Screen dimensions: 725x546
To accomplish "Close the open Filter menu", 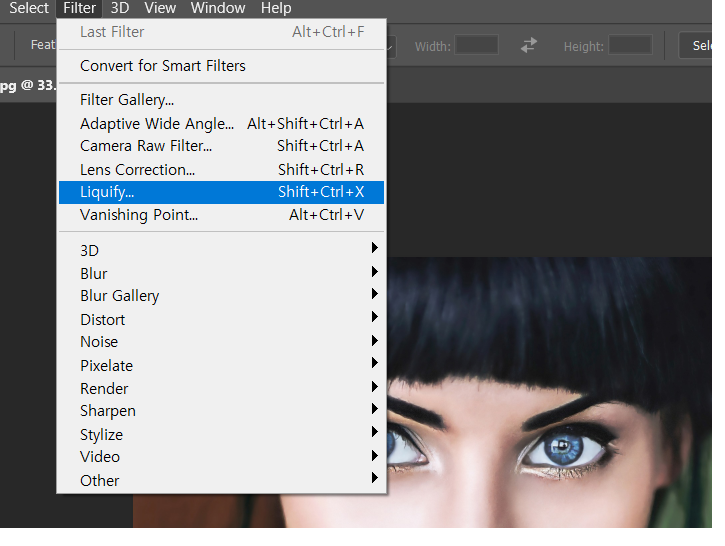I will point(79,8).
